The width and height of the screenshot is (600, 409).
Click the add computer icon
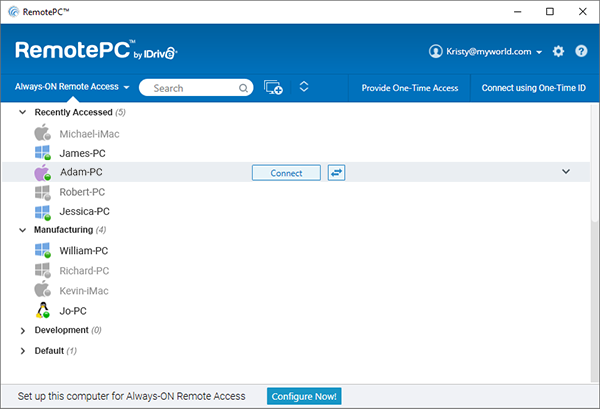273,88
